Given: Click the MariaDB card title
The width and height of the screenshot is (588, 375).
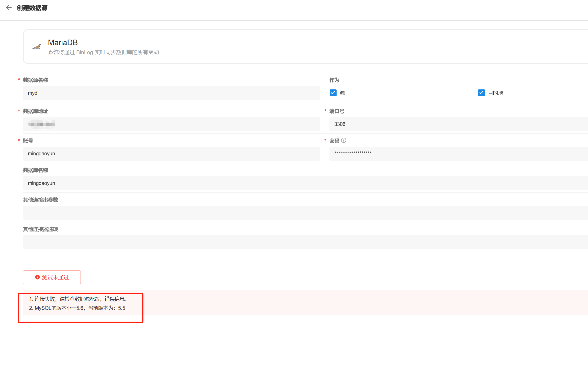Looking at the screenshot, I should point(63,42).
